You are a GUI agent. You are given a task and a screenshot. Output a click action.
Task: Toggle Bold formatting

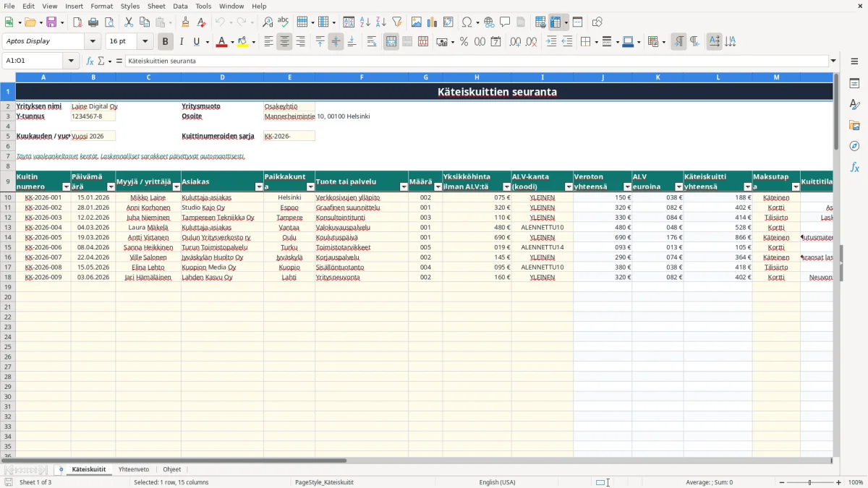pos(165,42)
